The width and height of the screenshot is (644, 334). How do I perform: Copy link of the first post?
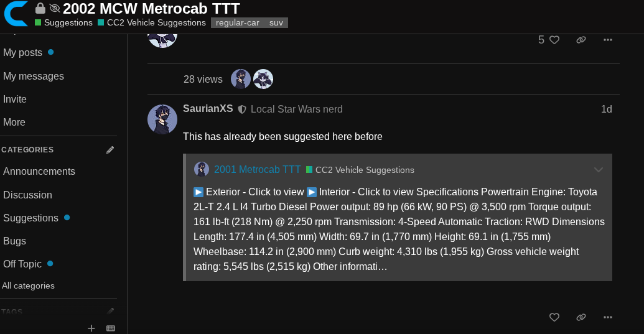point(581,40)
